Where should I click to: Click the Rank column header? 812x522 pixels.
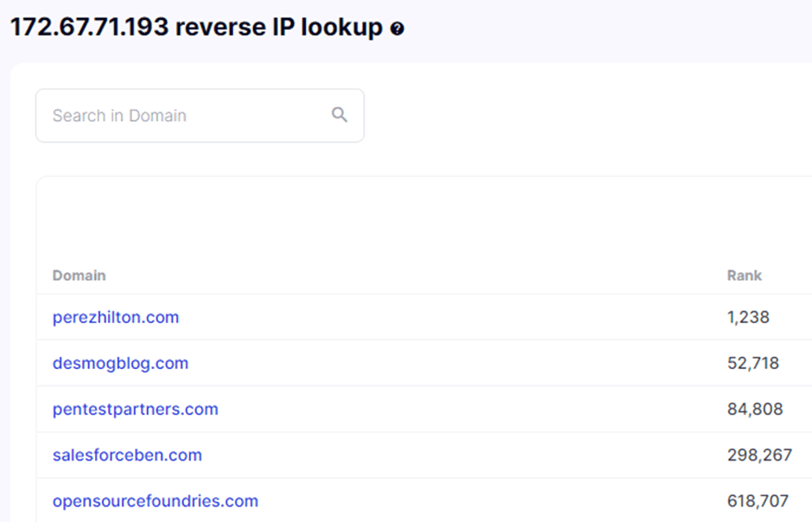(744, 276)
